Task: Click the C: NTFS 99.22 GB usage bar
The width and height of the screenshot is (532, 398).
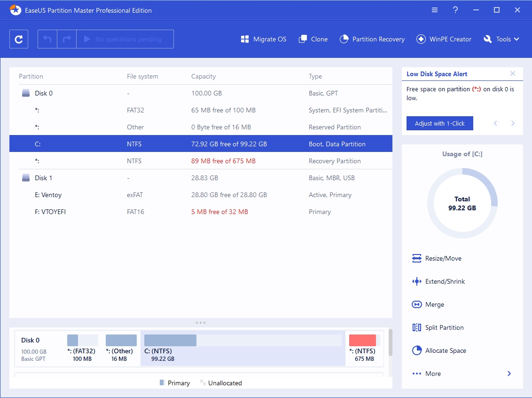Action: click(x=243, y=340)
